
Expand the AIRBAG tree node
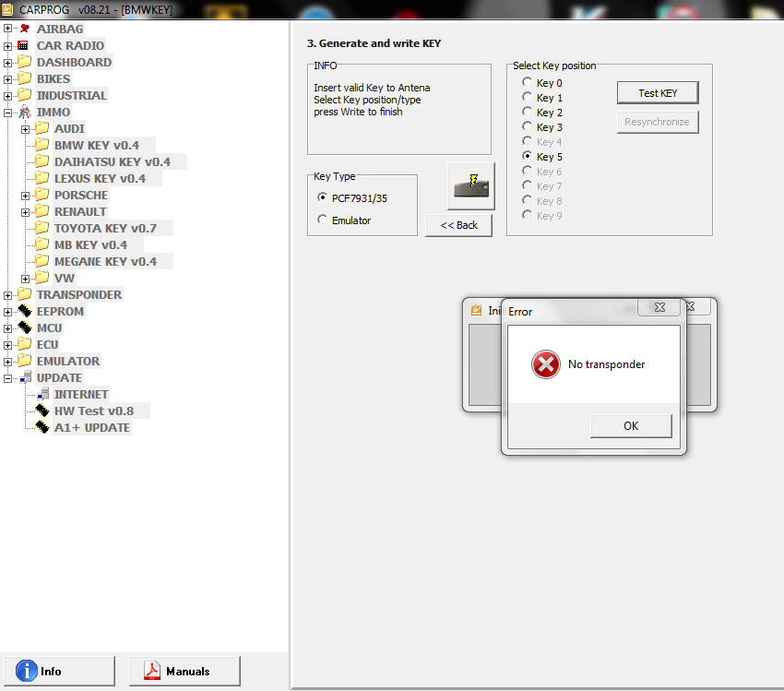(x=7, y=29)
